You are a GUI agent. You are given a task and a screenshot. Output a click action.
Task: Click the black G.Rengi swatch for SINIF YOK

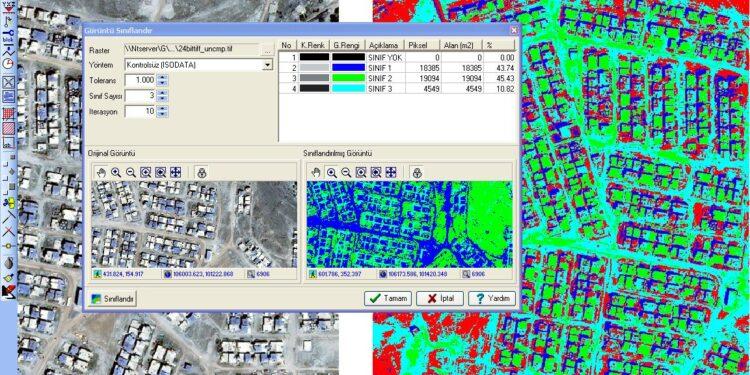(348, 57)
